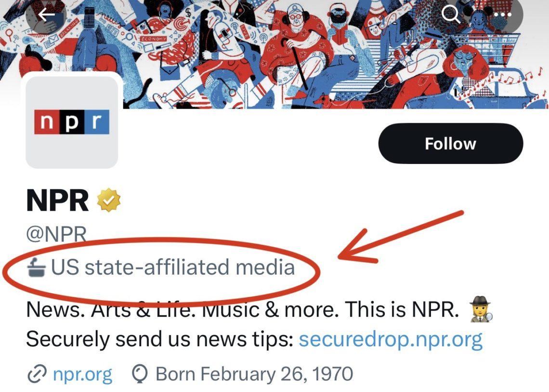This screenshot has width=549, height=392.
Task: Open search with the magnifier icon
Action: click(x=451, y=14)
